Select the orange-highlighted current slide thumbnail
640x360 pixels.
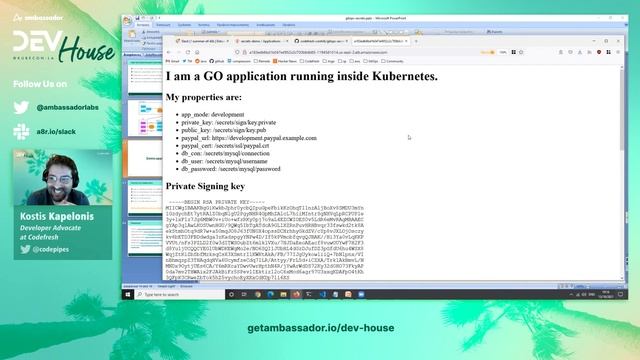tap(145, 158)
